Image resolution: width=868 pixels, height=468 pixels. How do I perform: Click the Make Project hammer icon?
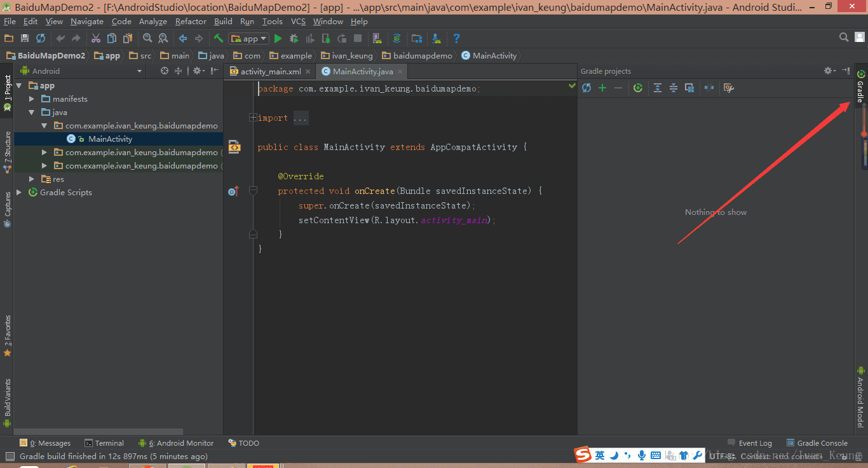pos(219,39)
